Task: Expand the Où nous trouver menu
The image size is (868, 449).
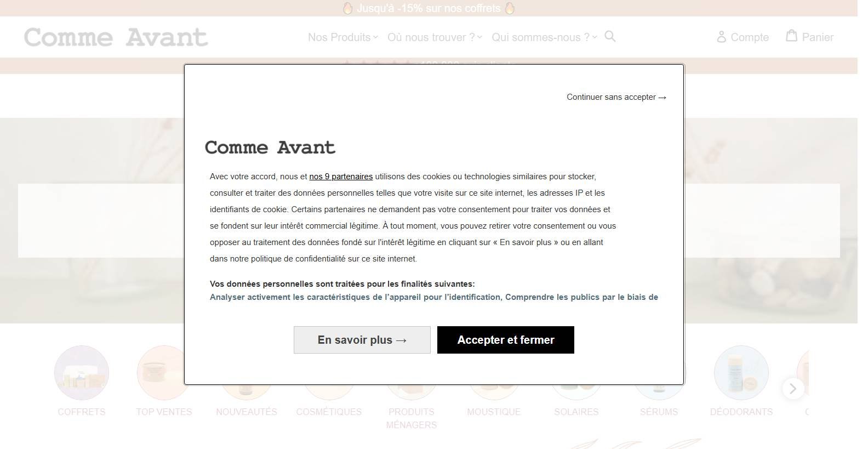Action: [x=435, y=37]
